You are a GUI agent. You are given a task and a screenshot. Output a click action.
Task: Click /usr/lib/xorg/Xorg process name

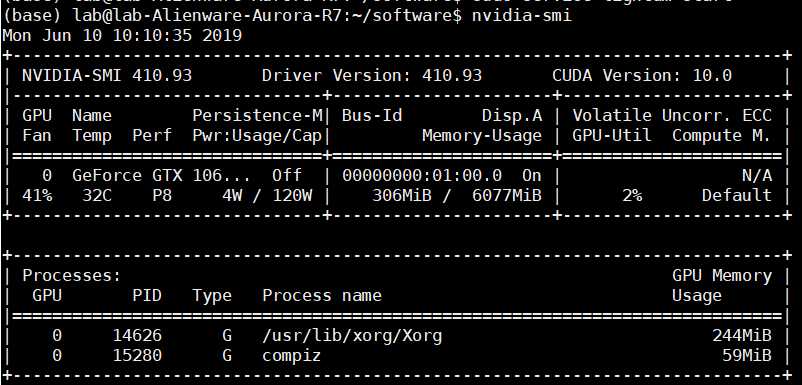pos(352,336)
